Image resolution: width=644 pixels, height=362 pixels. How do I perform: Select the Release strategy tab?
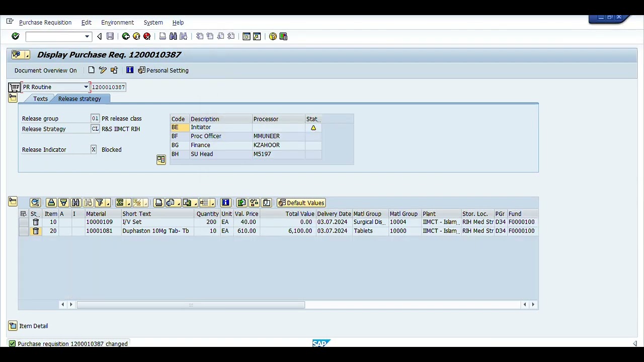[79, 99]
